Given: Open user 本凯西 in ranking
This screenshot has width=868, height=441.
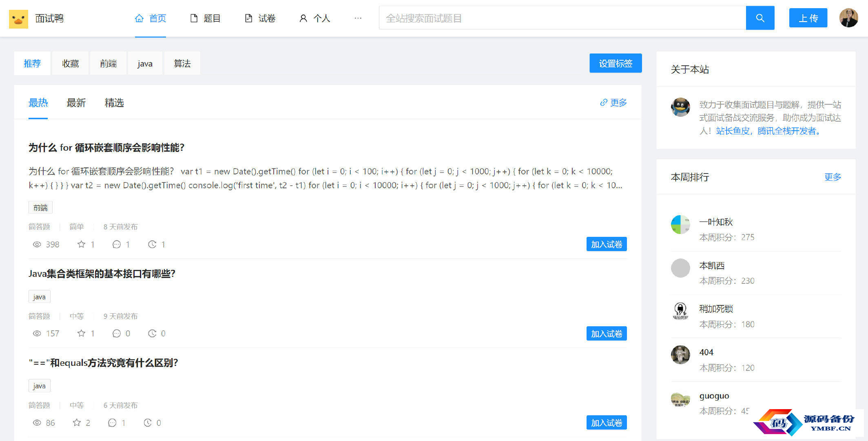Looking at the screenshot, I should (712, 265).
